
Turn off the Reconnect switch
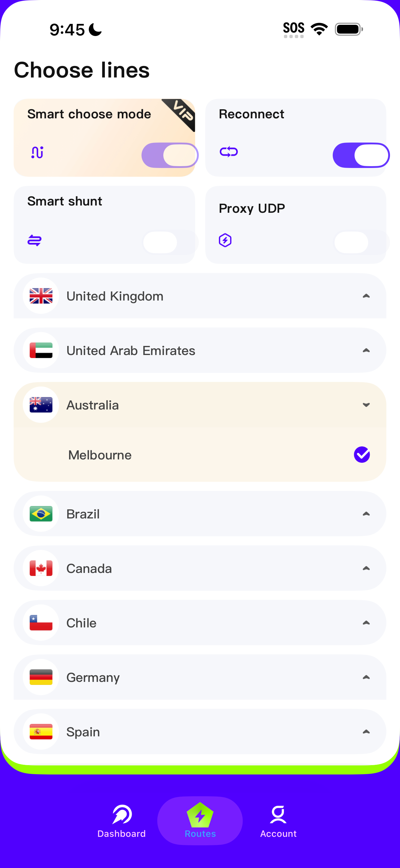pyautogui.click(x=361, y=155)
